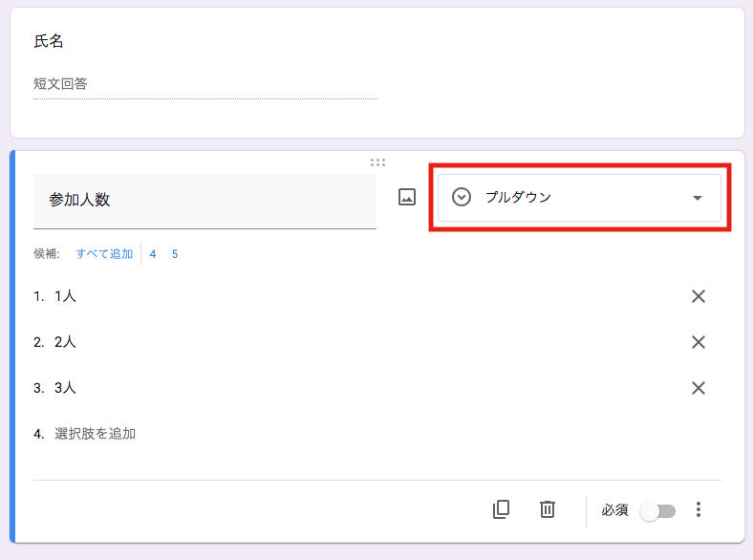
Task: Click the drag handle above 参加人数 question
Action: pos(377,162)
